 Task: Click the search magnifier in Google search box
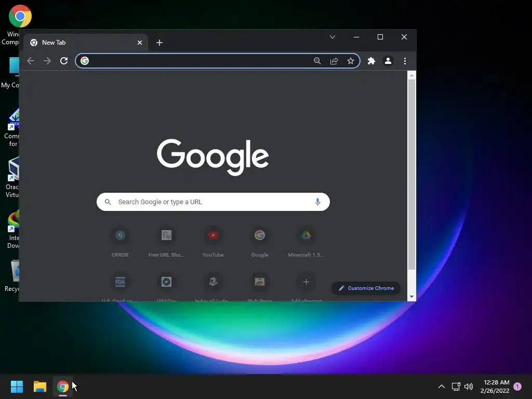pos(108,202)
